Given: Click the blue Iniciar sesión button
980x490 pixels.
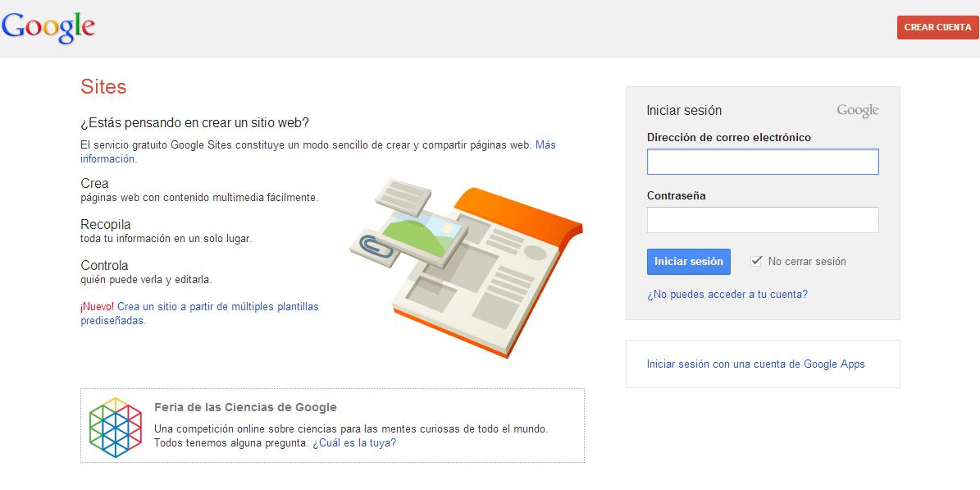Looking at the screenshot, I should coord(689,262).
